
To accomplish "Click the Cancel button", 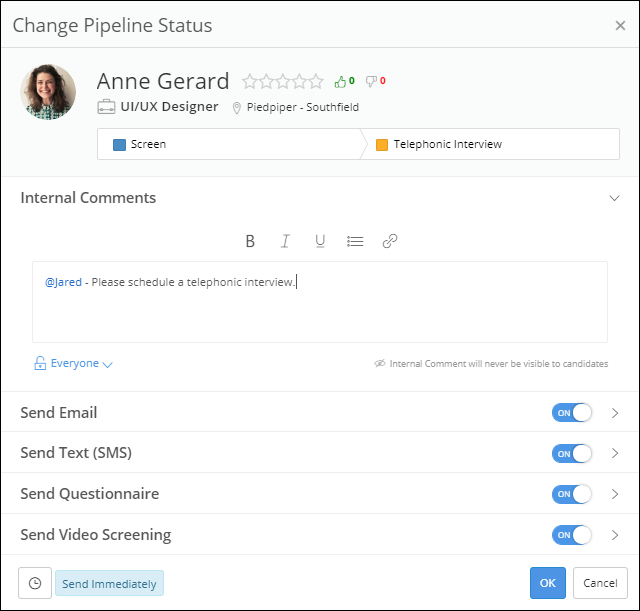I will (600, 583).
